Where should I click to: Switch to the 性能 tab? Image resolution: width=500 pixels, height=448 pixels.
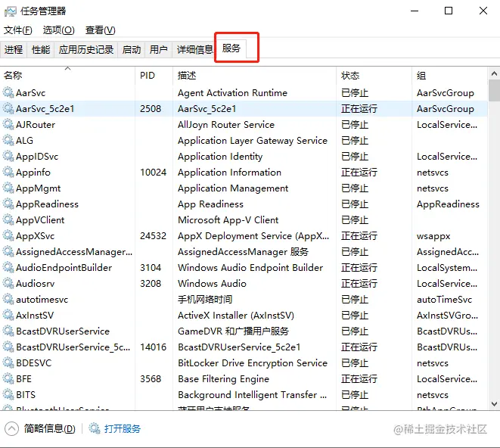(41, 50)
